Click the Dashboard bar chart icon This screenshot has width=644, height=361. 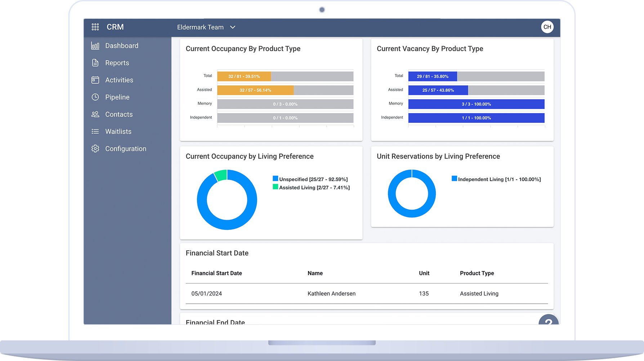(95, 46)
